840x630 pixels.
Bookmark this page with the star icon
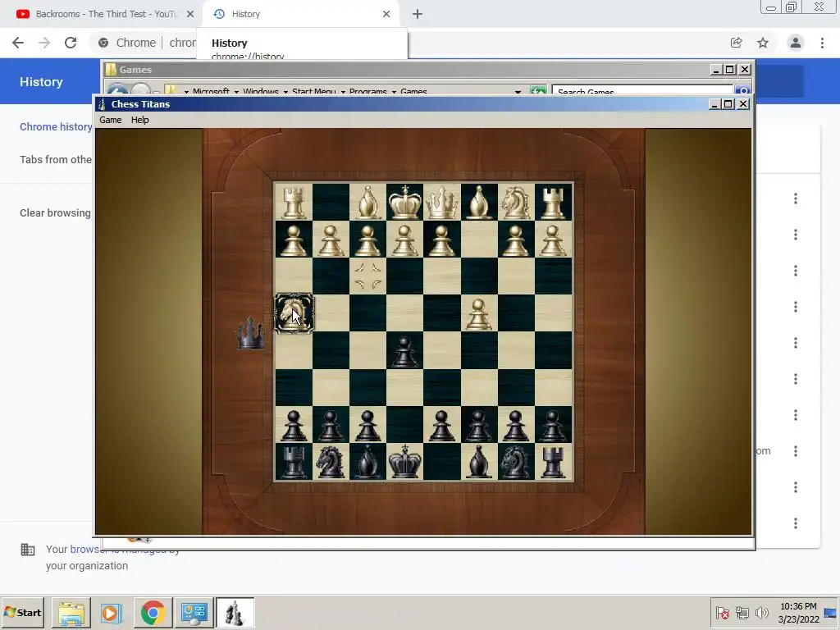(763, 43)
